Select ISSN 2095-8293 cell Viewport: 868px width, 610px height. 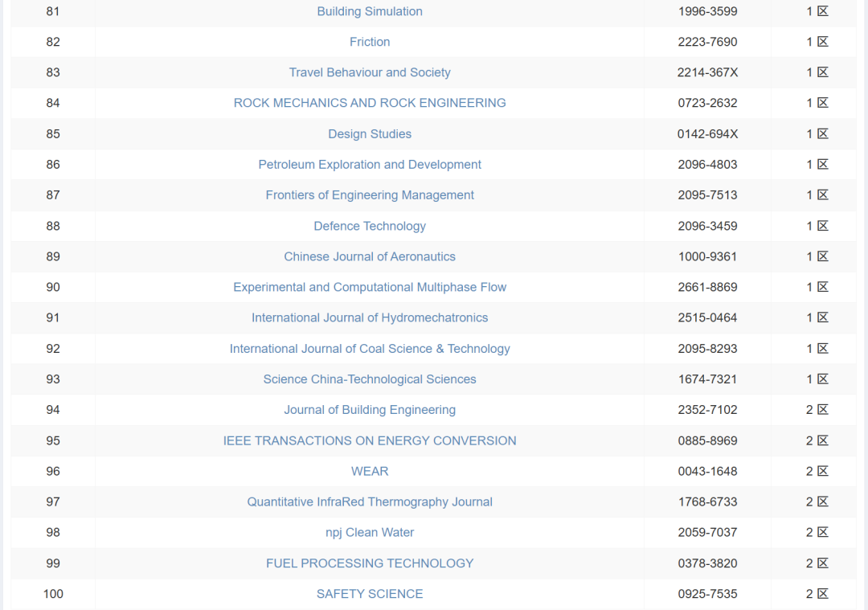[x=707, y=349]
